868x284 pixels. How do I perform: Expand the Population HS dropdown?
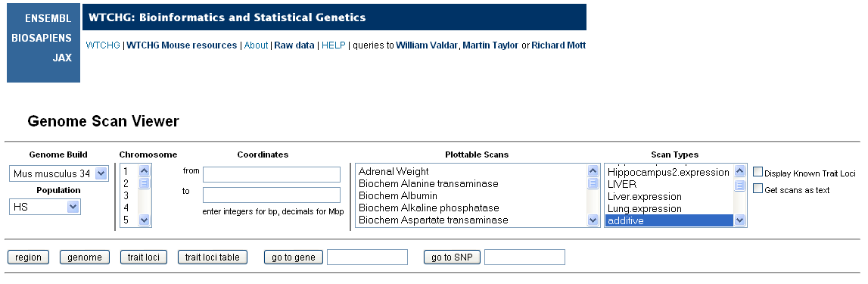(45, 207)
